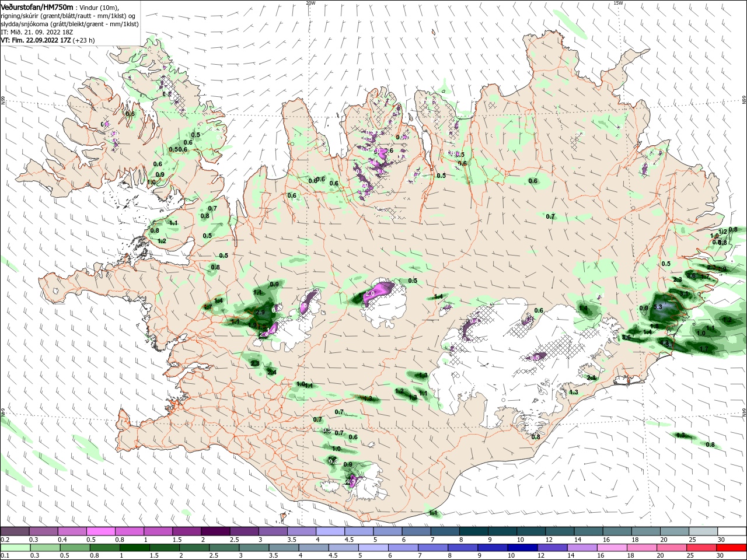747x560 pixels.
Task: Pick the light pink 16 swatch in bottom legend
Action: (x=612, y=547)
